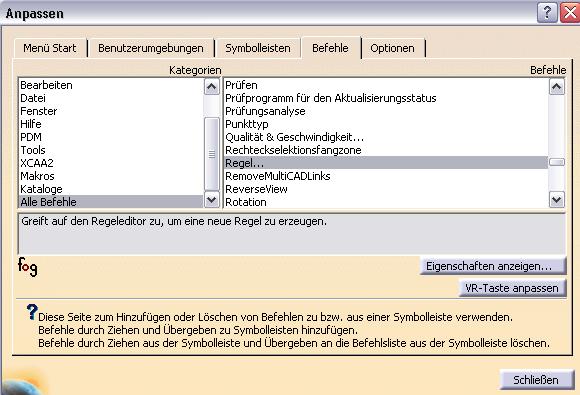Select the Alle Befehle category
This screenshot has width=580, height=395.
(111, 202)
